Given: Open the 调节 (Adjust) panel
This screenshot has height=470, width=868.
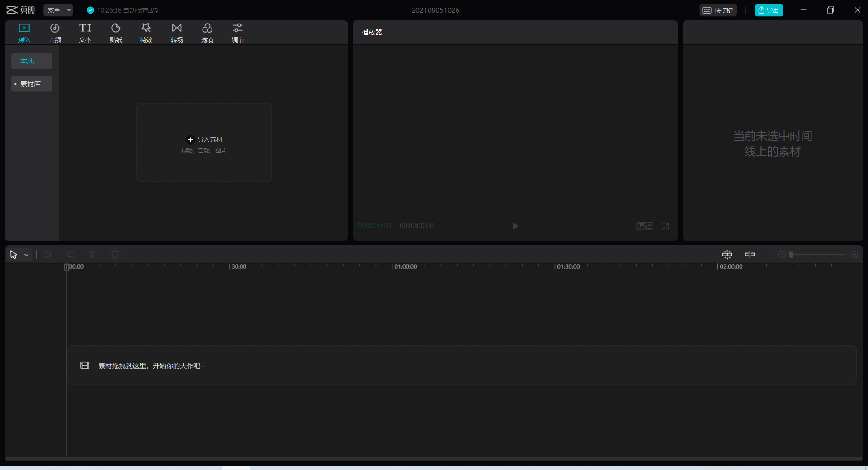Looking at the screenshot, I should [238, 33].
